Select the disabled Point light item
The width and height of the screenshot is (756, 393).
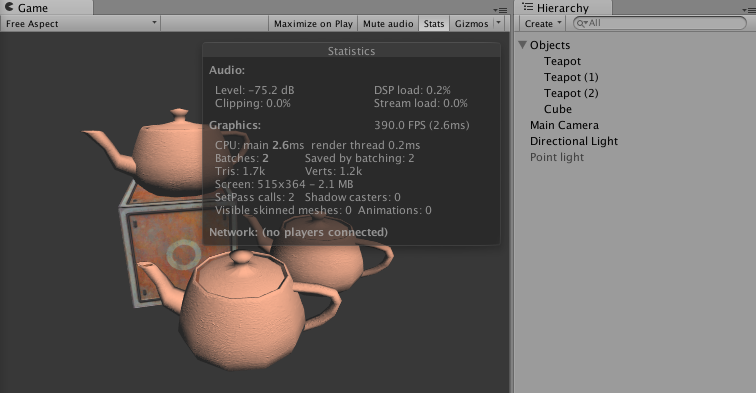click(x=557, y=157)
